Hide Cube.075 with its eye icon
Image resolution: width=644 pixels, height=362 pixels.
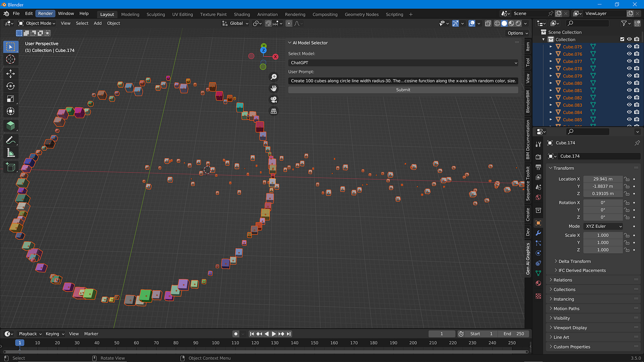629,47
